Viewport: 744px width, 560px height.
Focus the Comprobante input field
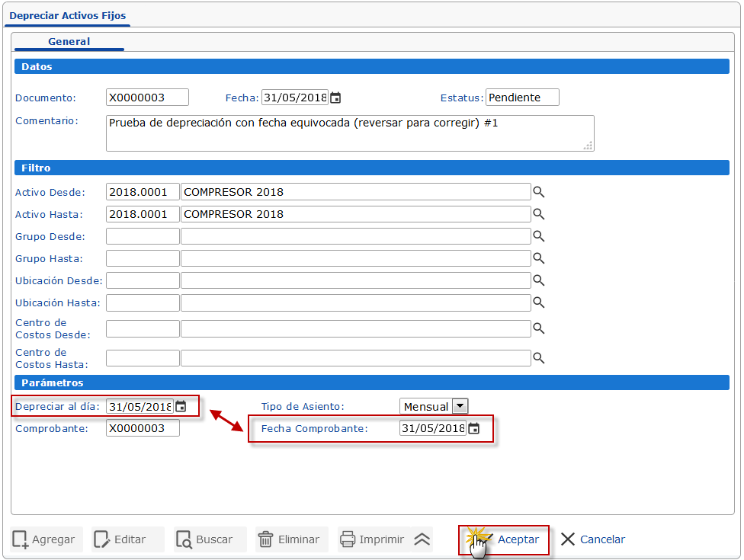[143, 428]
